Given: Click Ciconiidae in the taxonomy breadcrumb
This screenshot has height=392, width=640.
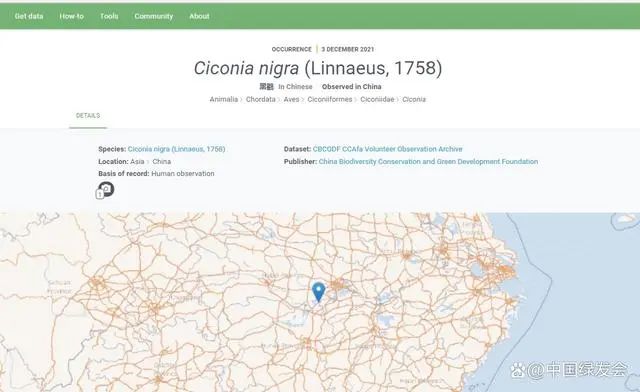Looking at the screenshot, I should coord(377,99).
